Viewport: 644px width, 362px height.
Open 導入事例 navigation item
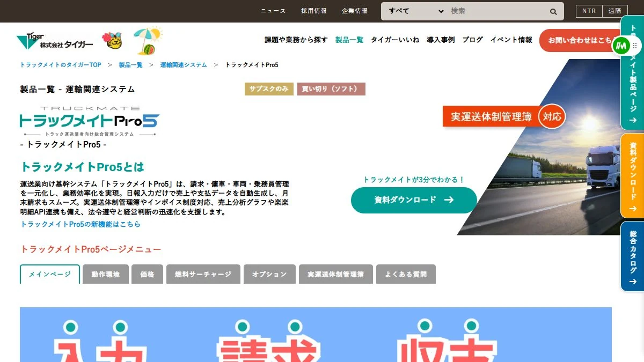coord(441,40)
